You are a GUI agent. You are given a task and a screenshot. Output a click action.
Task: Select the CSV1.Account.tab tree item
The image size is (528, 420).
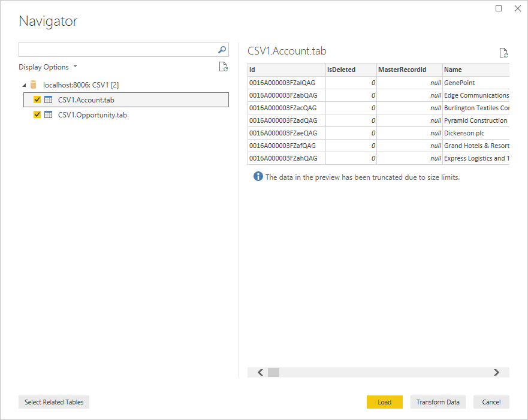(x=126, y=99)
